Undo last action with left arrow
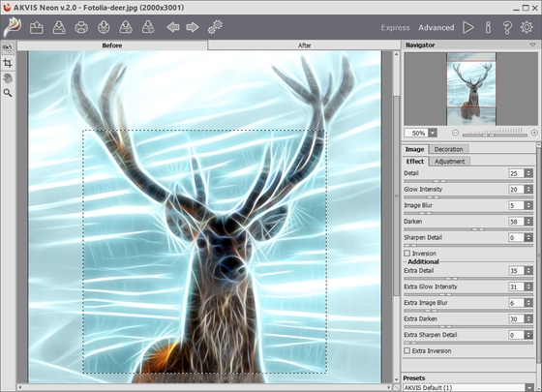 pyautogui.click(x=173, y=27)
